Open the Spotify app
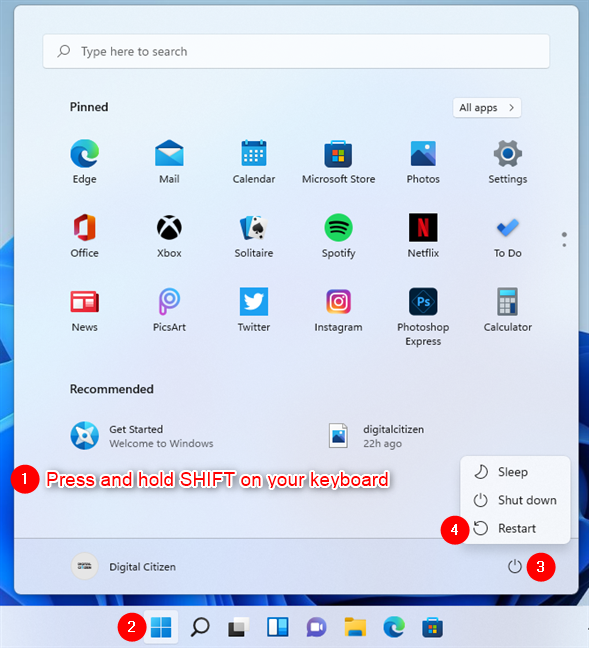Image resolution: width=589 pixels, height=648 pixels. (339, 236)
